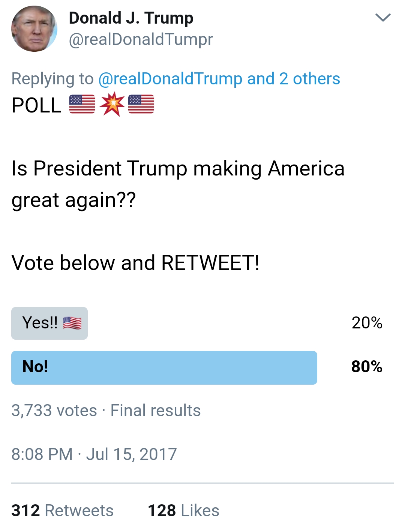View the 312 Retweets list
The height and width of the screenshot is (532, 405).
click(62, 511)
